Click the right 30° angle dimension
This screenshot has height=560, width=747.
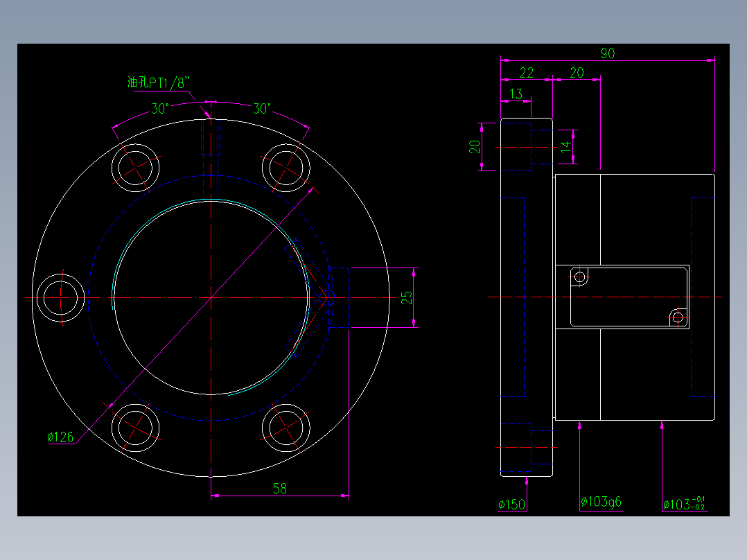261,109
